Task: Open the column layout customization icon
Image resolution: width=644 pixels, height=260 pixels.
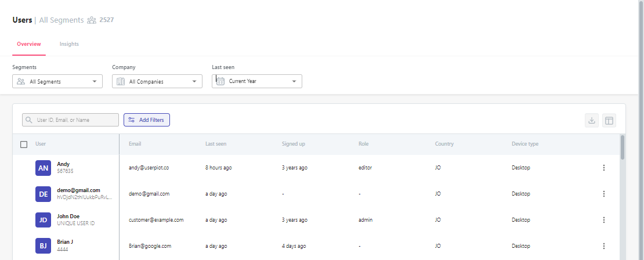Action: (x=609, y=120)
